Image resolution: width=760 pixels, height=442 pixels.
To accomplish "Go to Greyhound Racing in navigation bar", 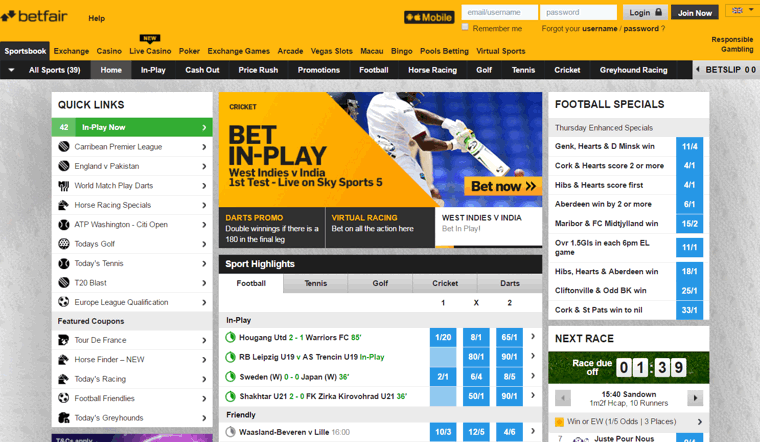I will pos(633,70).
